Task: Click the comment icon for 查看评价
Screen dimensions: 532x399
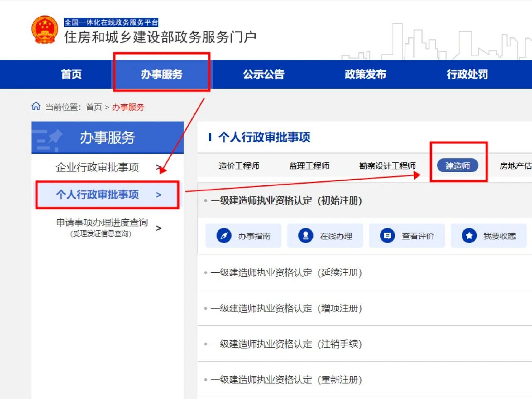Action: click(387, 236)
